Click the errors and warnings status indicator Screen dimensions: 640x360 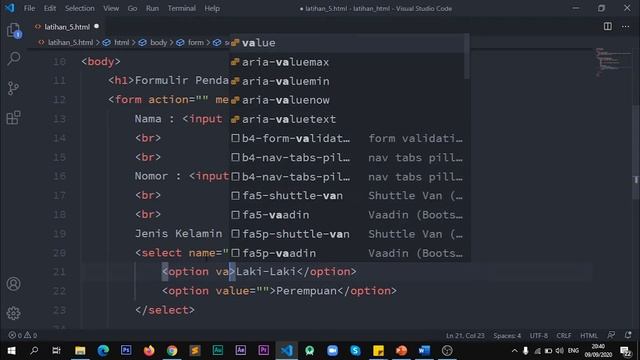23,335
